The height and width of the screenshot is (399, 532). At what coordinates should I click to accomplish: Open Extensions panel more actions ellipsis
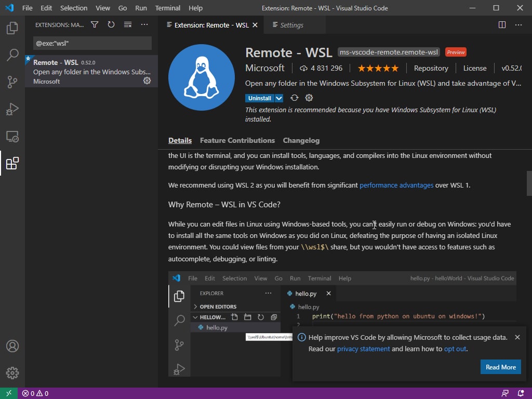click(x=144, y=25)
